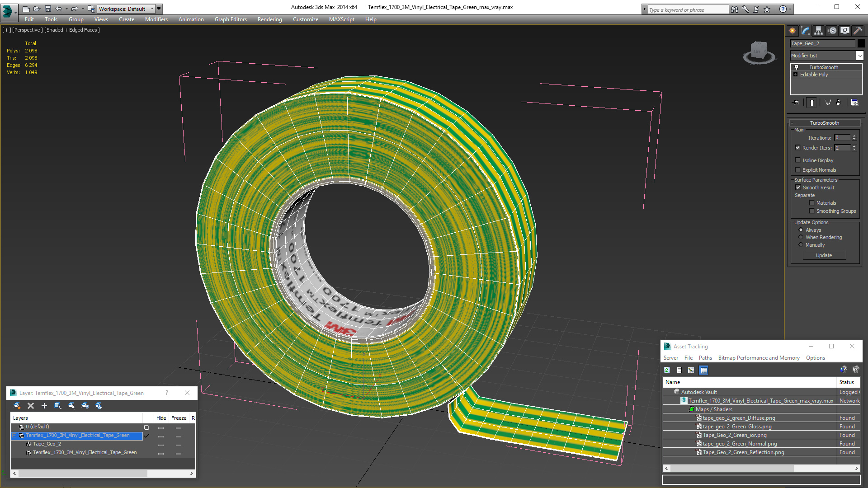Select the Always update option
Screen dimensions: 868x488
click(801, 230)
